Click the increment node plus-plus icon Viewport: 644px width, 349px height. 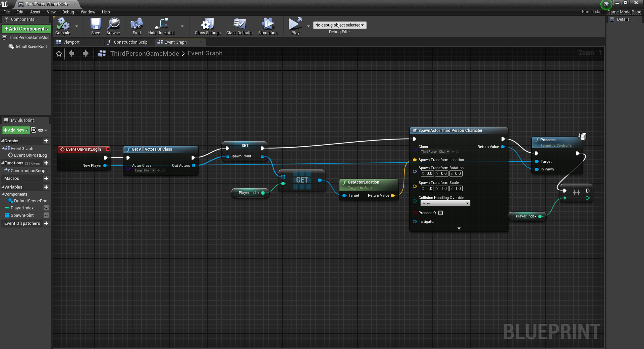(577, 193)
